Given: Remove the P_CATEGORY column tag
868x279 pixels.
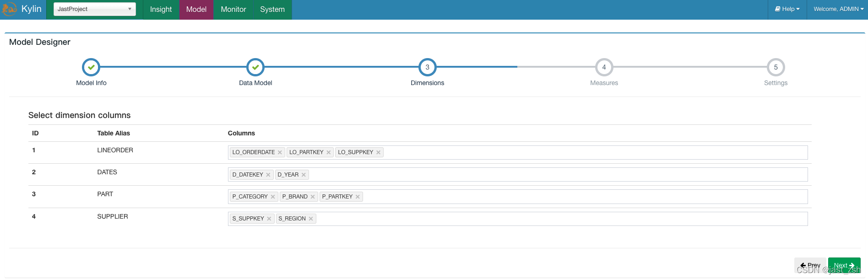Looking at the screenshot, I should click(x=272, y=197).
